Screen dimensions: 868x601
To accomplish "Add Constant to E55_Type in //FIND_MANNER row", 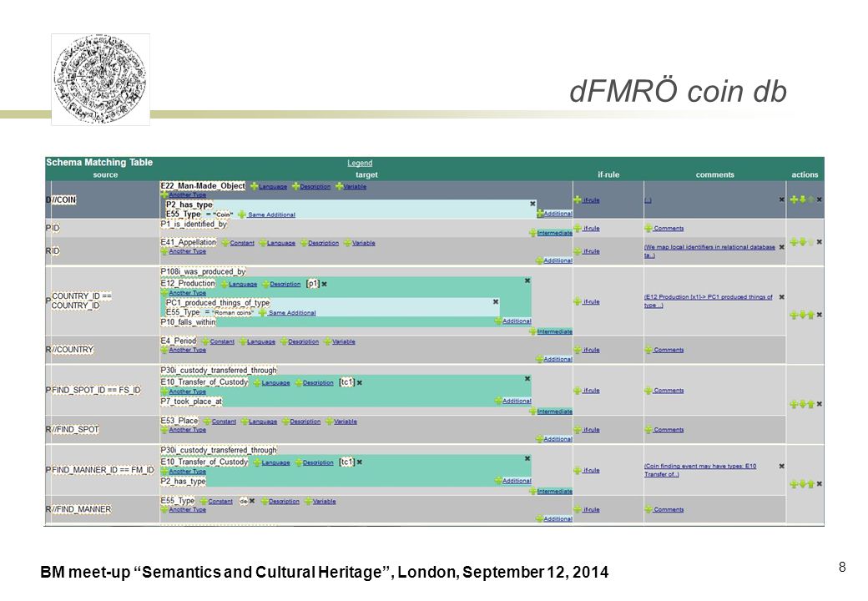I will 216,502.
